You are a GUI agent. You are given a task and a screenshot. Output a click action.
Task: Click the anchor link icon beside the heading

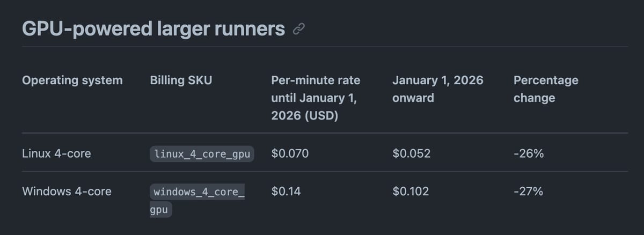pyautogui.click(x=298, y=30)
